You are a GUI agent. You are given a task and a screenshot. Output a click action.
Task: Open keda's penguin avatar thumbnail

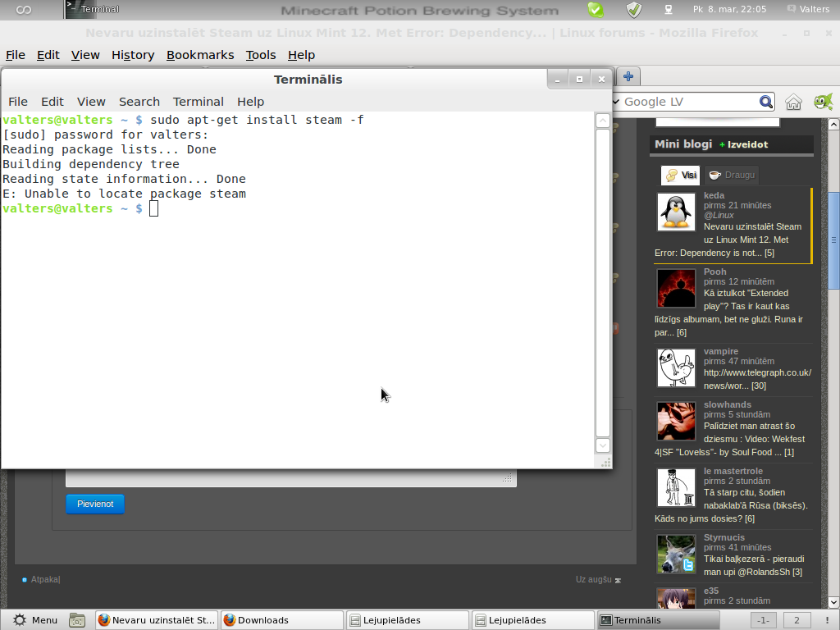(x=676, y=212)
